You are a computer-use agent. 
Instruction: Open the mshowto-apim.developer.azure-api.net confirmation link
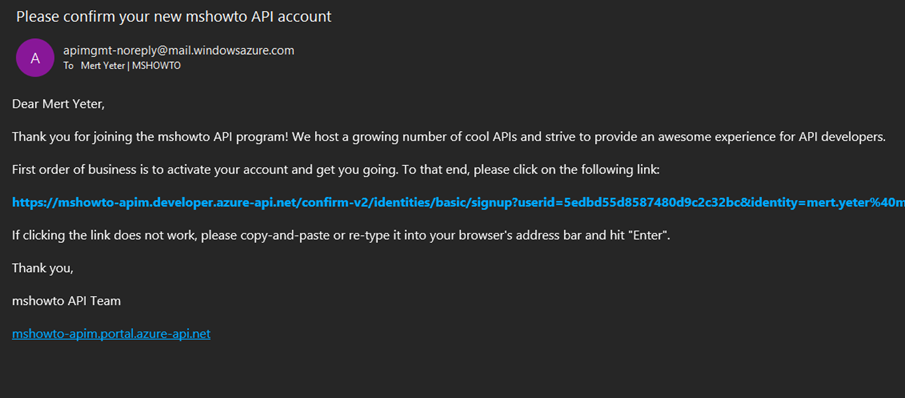pos(458,203)
